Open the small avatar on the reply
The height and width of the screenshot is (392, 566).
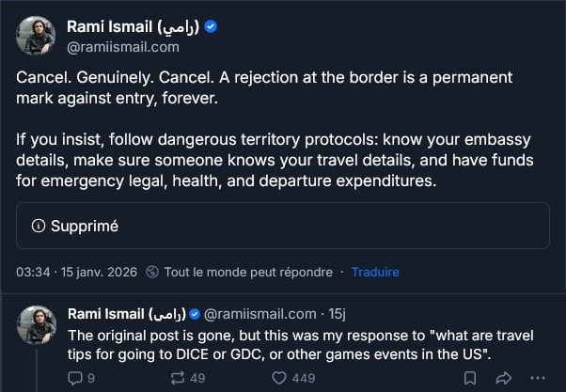pyautogui.click(x=37, y=323)
